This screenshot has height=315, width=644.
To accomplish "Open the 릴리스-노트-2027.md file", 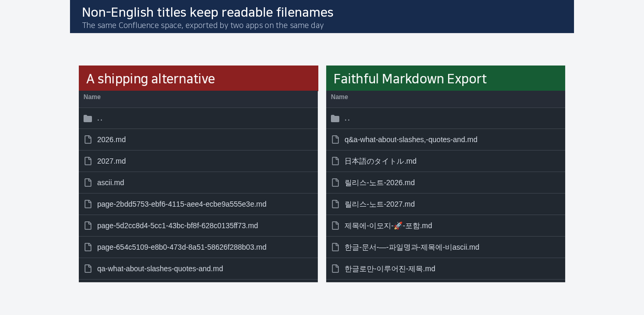I will (380, 204).
